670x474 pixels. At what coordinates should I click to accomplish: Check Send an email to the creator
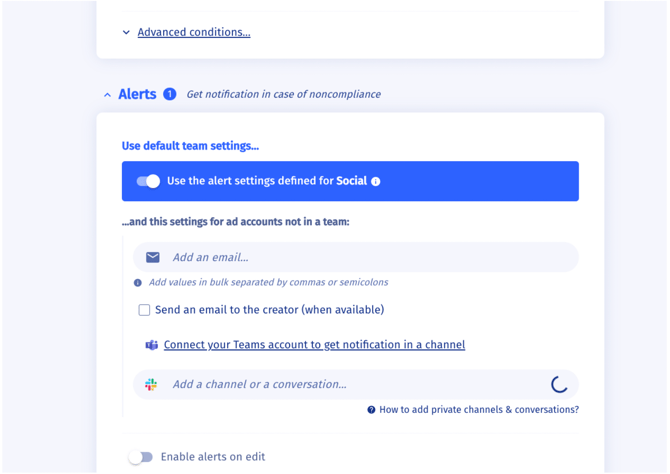coord(144,310)
